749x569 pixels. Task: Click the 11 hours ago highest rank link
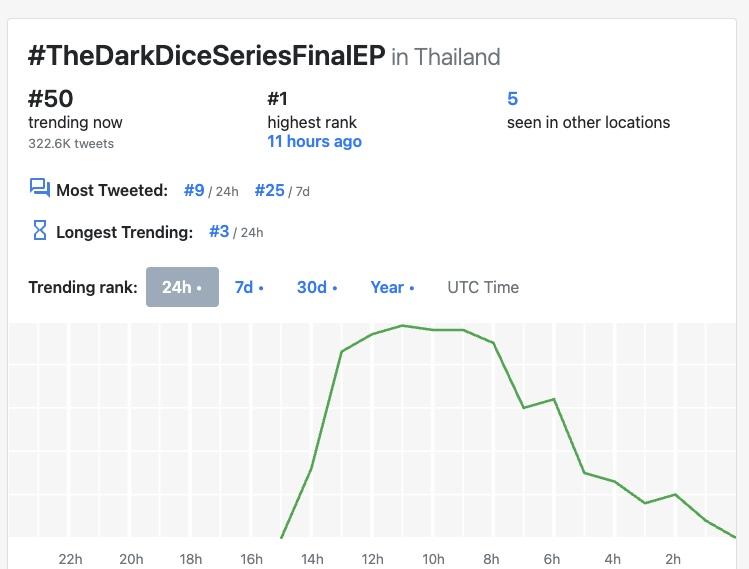point(314,142)
